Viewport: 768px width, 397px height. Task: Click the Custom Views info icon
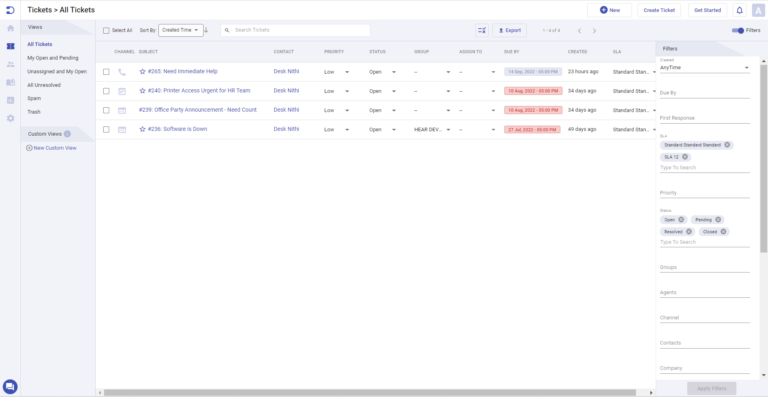pos(67,134)
